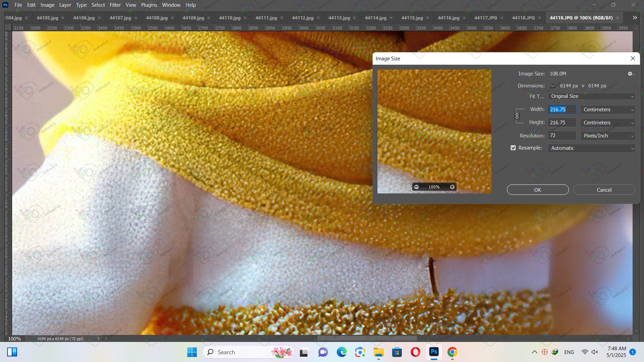Zoom out the preview with minus icon
Image resolution: width=644 pixels, height=362 pixels.
click(416, 187)
